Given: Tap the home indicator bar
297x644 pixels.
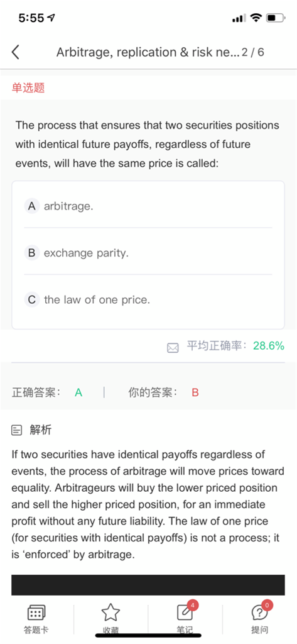Looking at the screenshot, I should tap(148, 636).
